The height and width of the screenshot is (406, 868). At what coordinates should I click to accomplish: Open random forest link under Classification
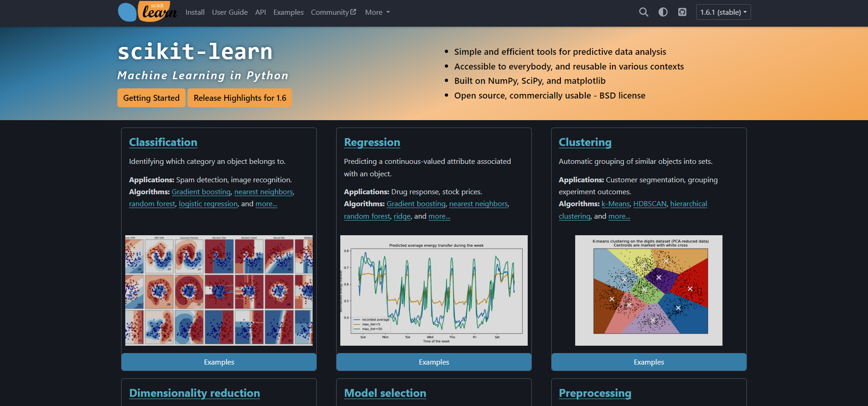(x=152, y=204)
